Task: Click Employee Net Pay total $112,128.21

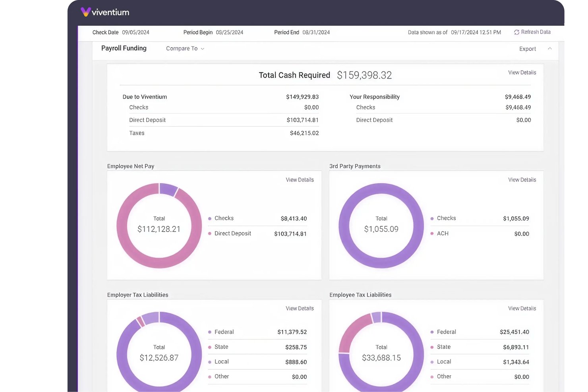Action: (x=159, y=229)
